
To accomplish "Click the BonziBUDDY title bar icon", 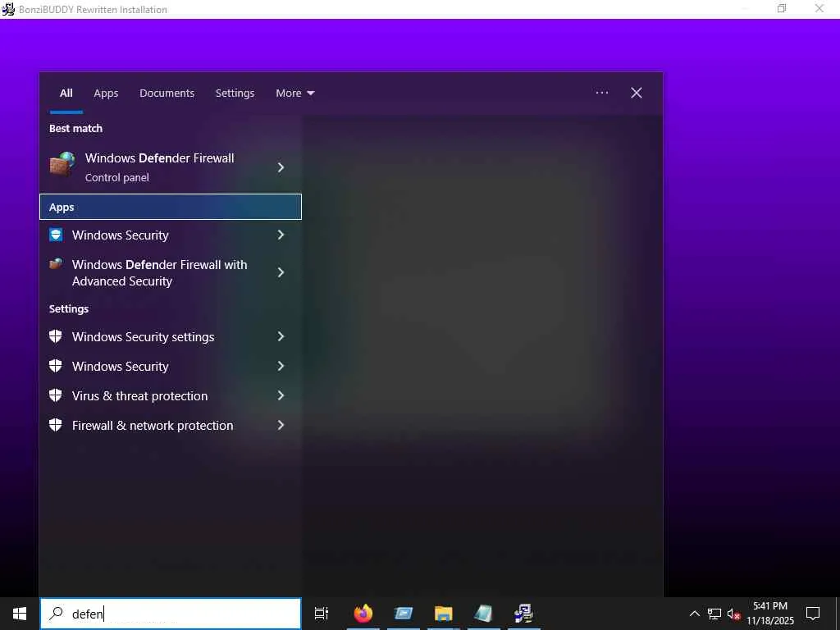I will point(8,9).
